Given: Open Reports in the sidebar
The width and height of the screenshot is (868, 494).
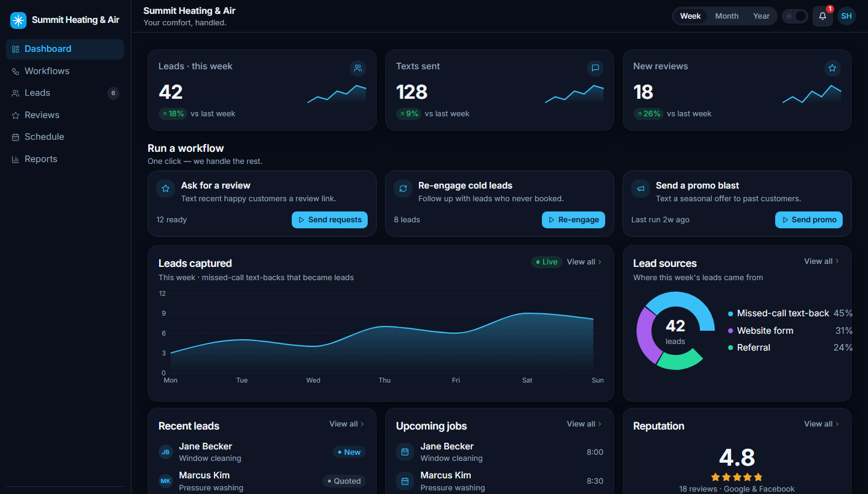Looking at the screenshot, I should click(x=65, y=159).
